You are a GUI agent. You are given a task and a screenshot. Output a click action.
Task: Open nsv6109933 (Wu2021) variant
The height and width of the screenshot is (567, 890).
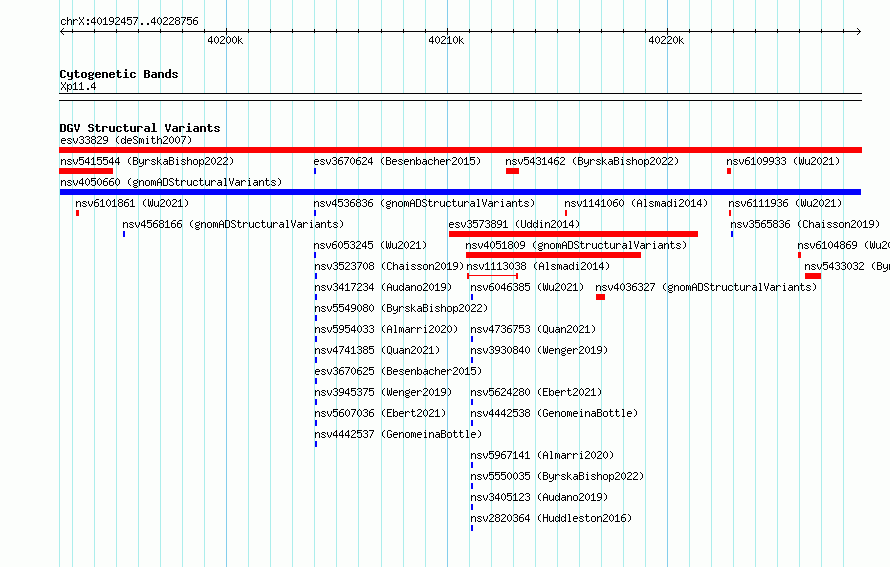coord(783,161)
